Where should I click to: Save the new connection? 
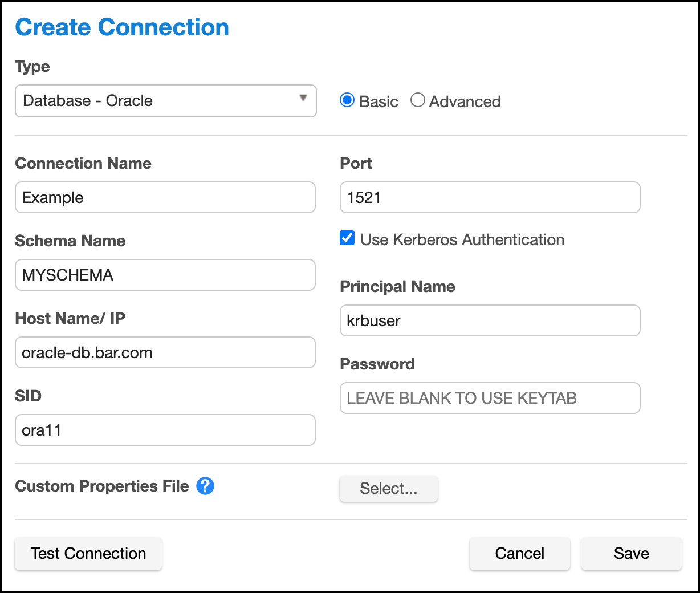click(631, 553)
